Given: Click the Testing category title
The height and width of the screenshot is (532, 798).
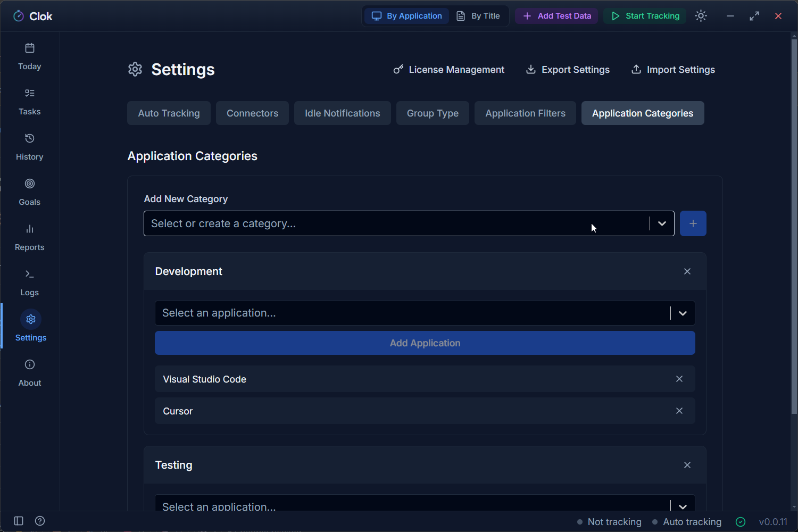Looking at the screenshot, I should pos(174,465).
